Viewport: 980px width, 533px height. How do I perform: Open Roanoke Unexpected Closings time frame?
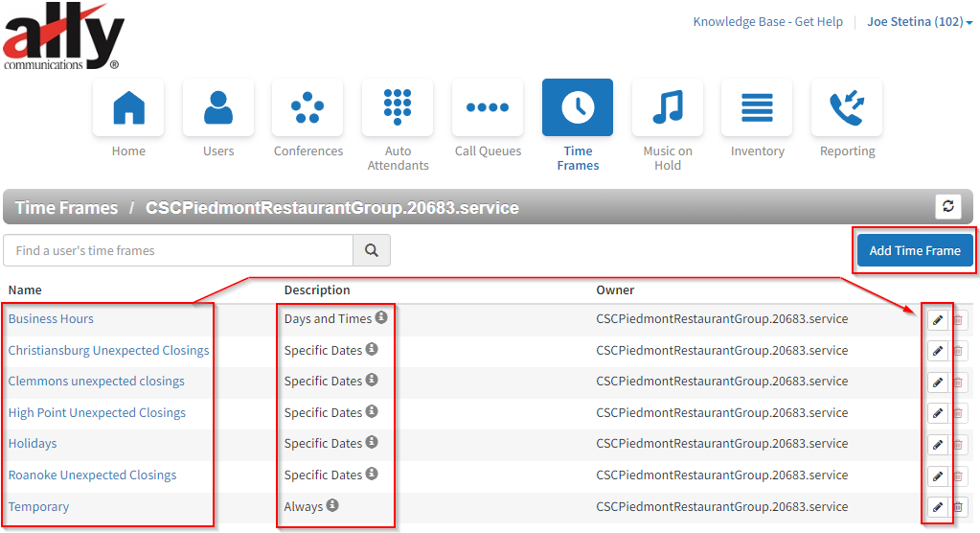pyautogui.click(x=92, y=475)
